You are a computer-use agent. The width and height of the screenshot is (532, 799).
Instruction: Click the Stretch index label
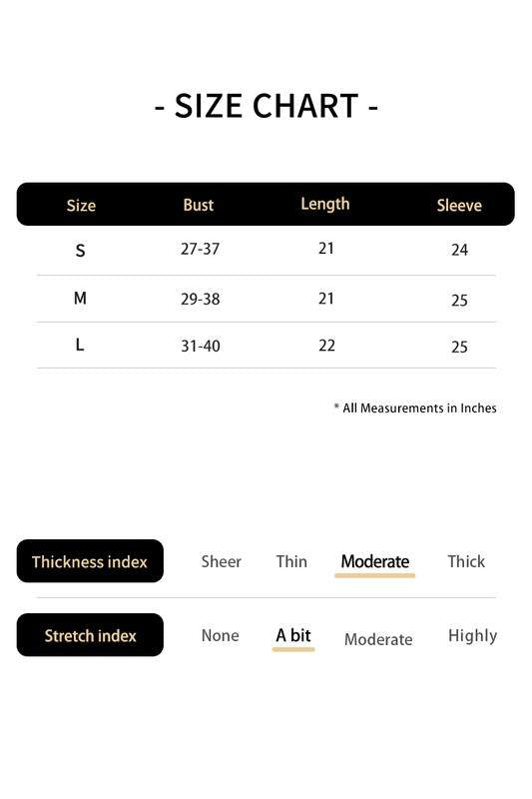pos(90,635)
